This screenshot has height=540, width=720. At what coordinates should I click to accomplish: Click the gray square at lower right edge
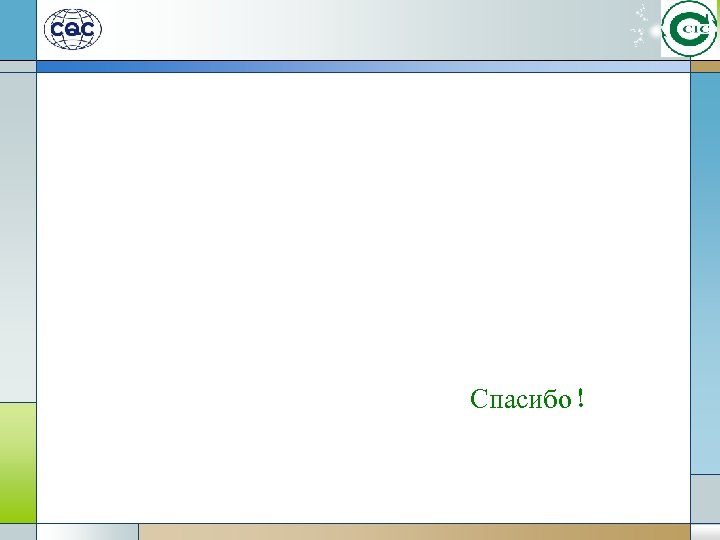point(705,499)
